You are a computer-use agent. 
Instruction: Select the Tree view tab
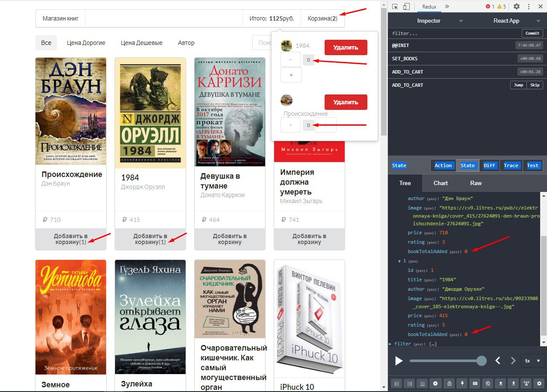coord(405,183)
